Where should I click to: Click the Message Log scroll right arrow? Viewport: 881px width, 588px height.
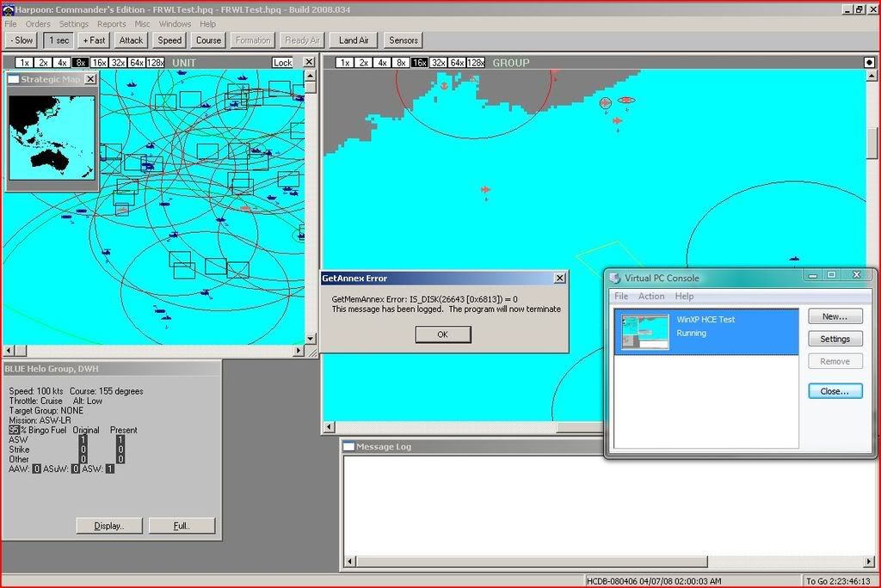pyautogui.click(x=869, y=561)
